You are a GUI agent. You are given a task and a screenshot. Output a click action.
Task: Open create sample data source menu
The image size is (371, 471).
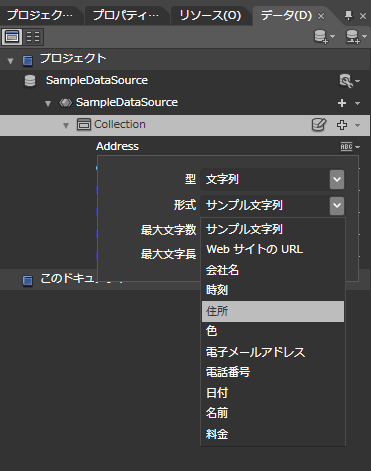(324, 37)
